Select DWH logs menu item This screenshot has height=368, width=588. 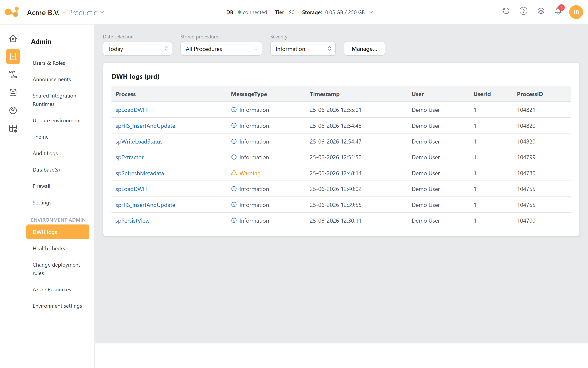coord(58,232)
